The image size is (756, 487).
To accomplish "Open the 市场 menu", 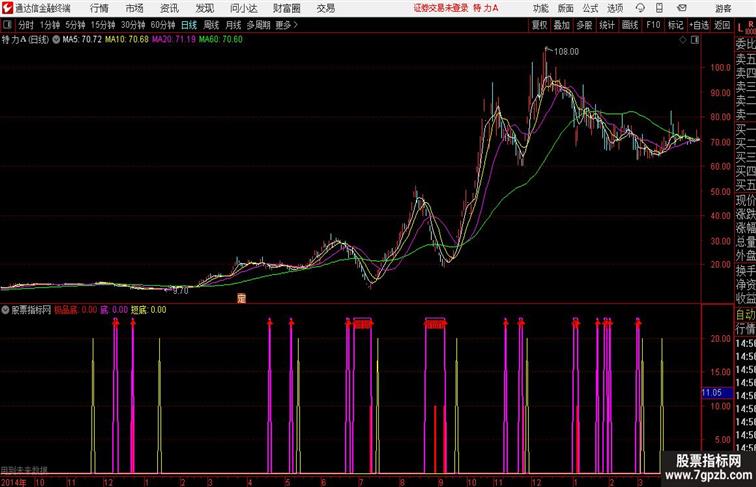I will click(134, 8).
